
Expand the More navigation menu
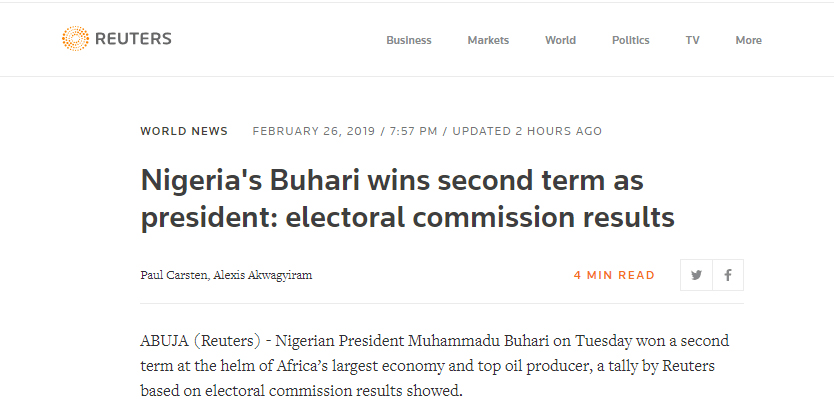pos(748,40)
